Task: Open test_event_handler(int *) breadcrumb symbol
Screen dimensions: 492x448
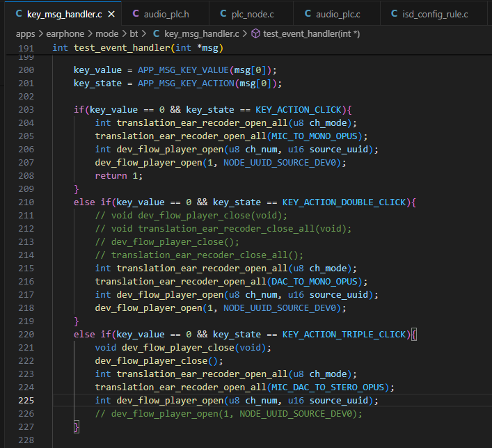Action: click(x=311, y=34)
